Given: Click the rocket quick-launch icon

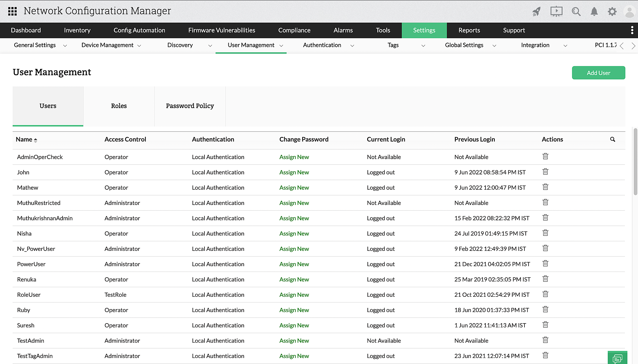Looking at the screenshot, I should (x=537, y=11).
